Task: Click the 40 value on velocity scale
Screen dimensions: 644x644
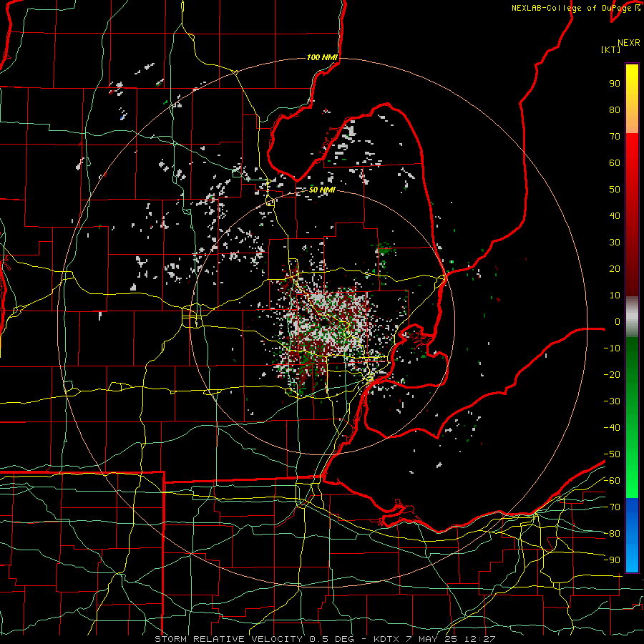Action: tap(615, 216)
